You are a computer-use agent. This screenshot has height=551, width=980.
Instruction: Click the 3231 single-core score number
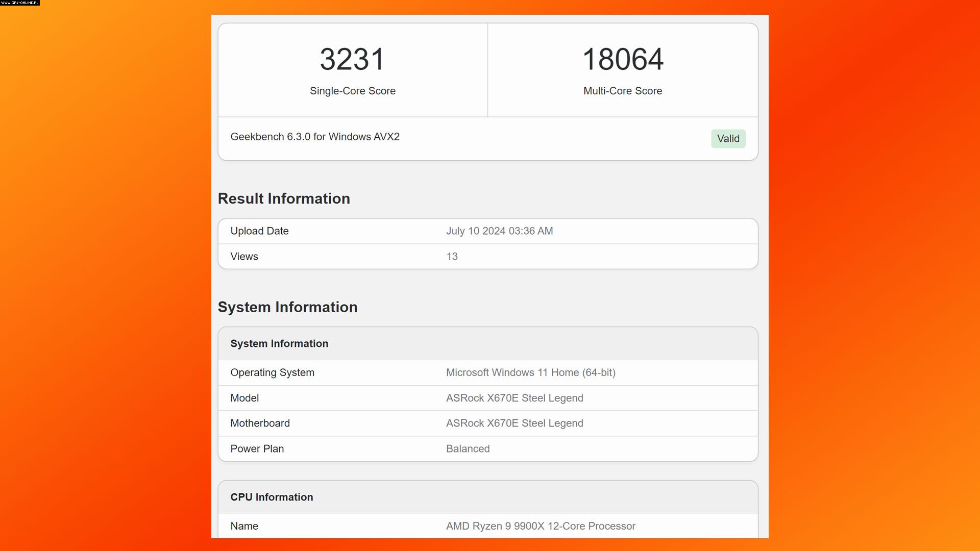[x=352, y=59]
